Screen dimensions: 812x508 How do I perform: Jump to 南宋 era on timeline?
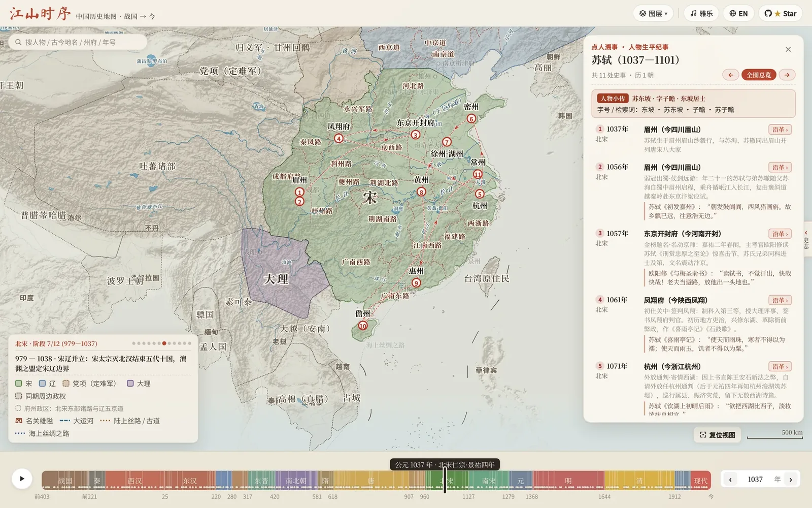(489, 481)
